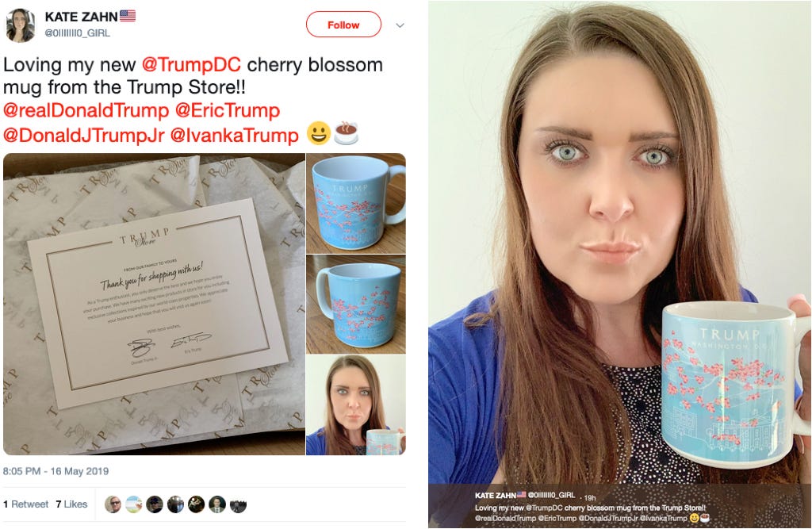This screenshot has width=812, height=529.
Task: Open the 8:05 PM tweet timestamp
Action: [x=56, y=471]
